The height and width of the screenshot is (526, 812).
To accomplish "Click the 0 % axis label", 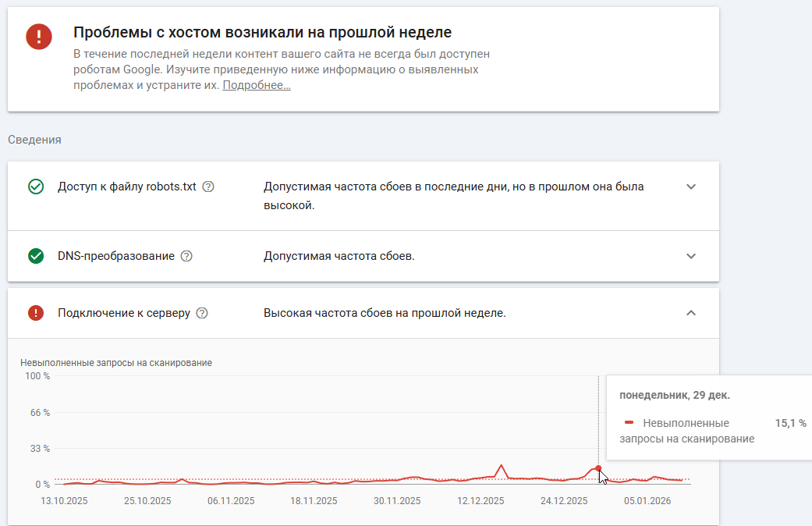I will click(42, 485).
